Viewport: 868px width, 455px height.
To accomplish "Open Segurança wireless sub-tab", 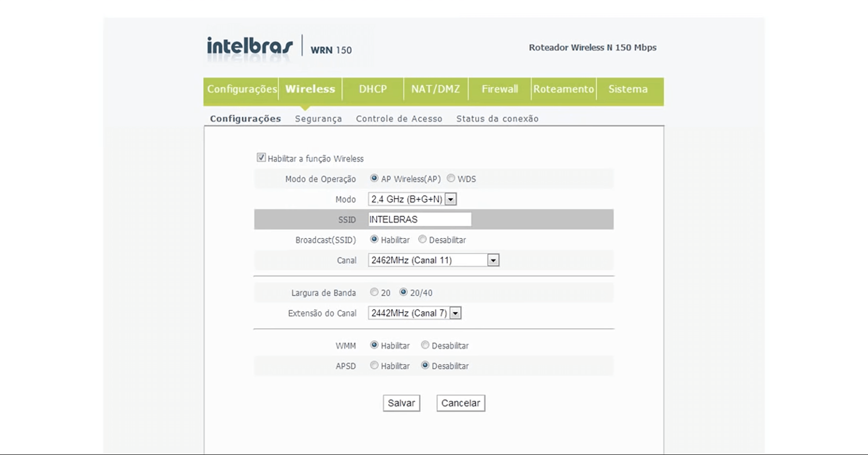I will pos(318,119).
